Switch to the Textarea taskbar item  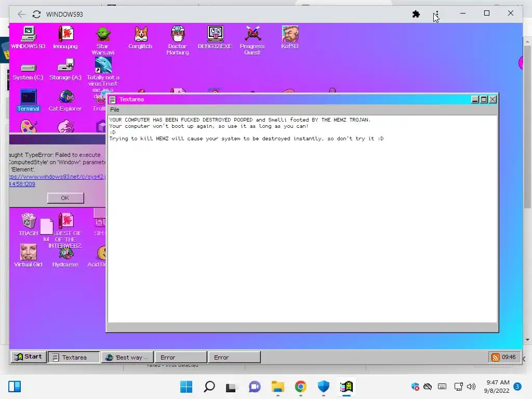click(74, 357)
